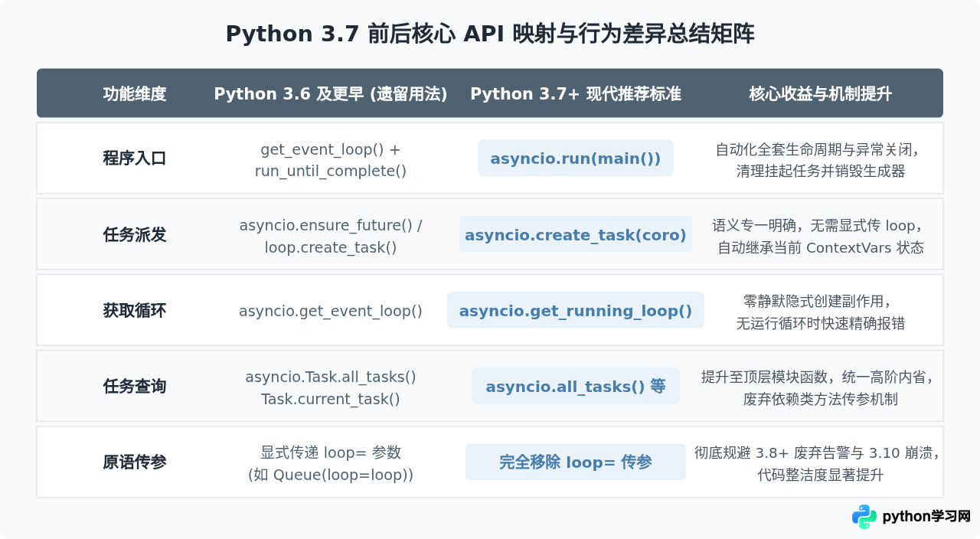Click the '原语传参' row label
Viewport: 980px width, 539px height.
[135, 462]
